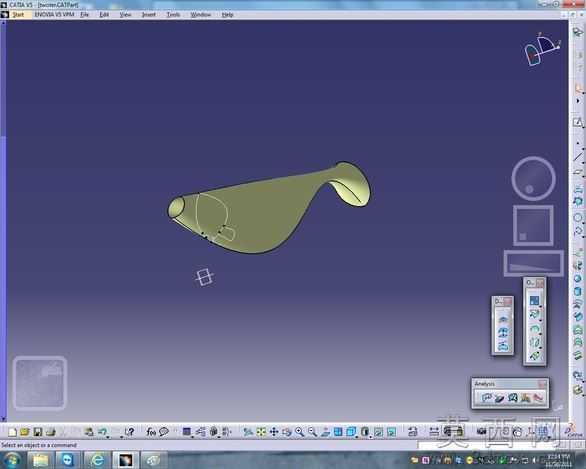Open the Window menu
586x469 pixels.
201,15
